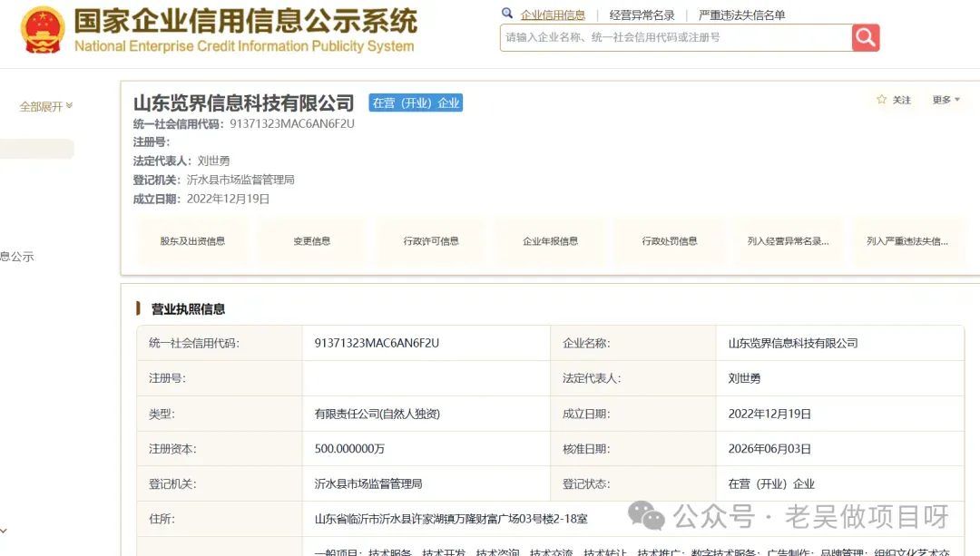Screen dimensions: 980x556
Task: Select the 严重违法失信名单 search tab
Action: coord(742,15)
